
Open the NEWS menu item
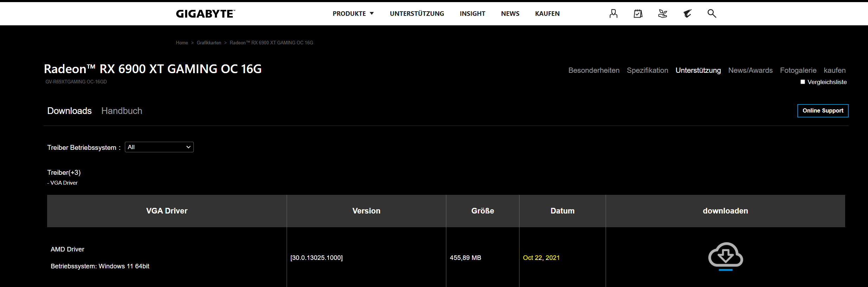coord(510,14)
